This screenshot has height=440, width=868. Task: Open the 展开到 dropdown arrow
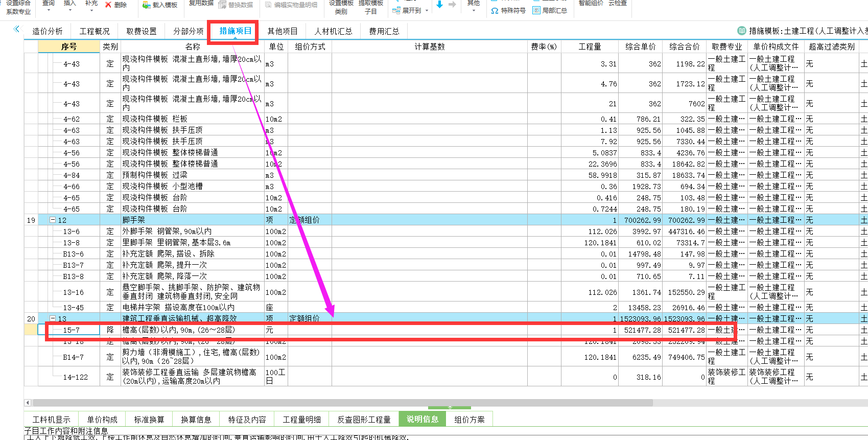click(427, 11)
